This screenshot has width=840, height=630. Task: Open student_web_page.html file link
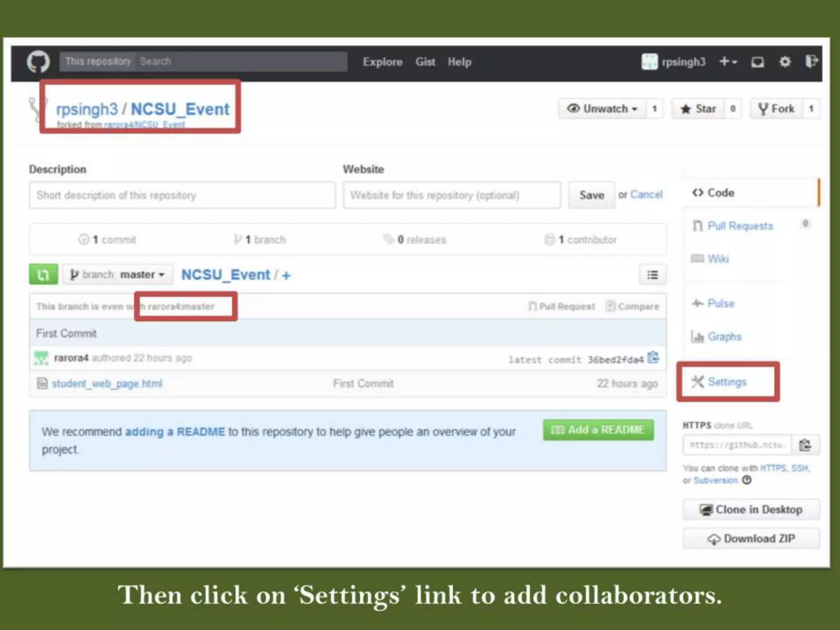click(107, 383)
